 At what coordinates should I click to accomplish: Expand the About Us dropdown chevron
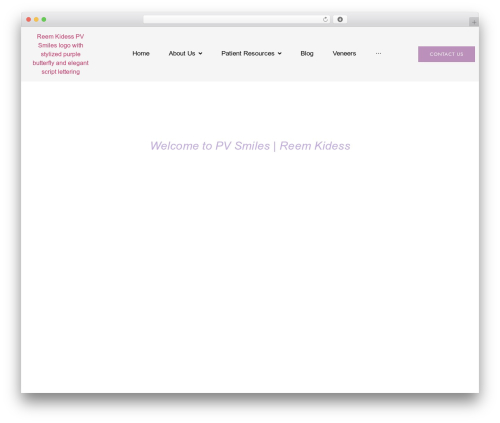pyautogui.click(x=200, y=54)
